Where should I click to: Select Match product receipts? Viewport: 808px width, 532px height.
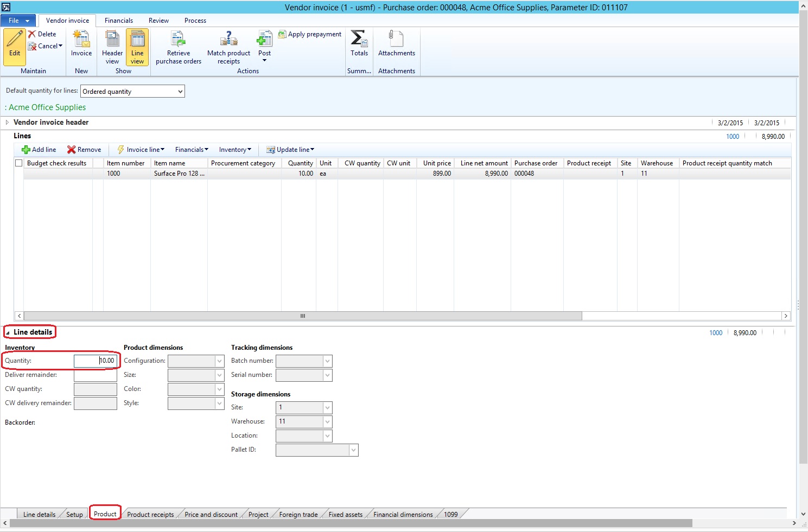click(228, 46)
